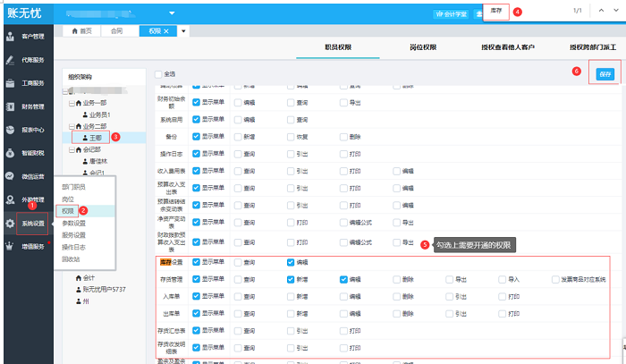
Task: Open 报表中心 from the sidebar
Action: click(x=26, y=130)
